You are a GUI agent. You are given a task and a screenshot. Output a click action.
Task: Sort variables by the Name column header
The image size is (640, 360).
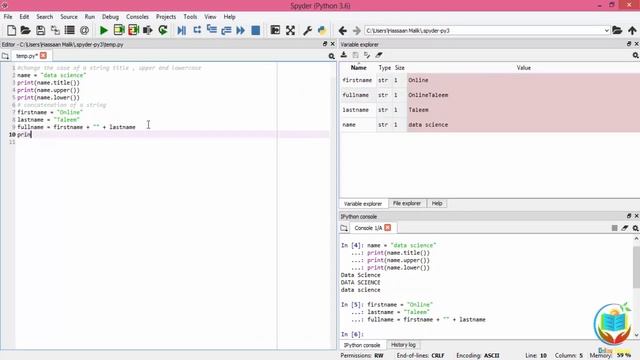[358, 68]
